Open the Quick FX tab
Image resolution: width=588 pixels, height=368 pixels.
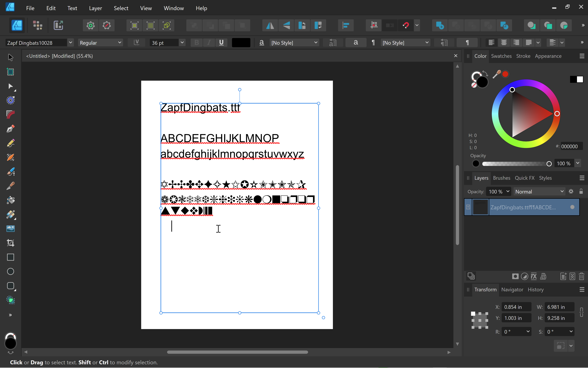click(525, 178)
